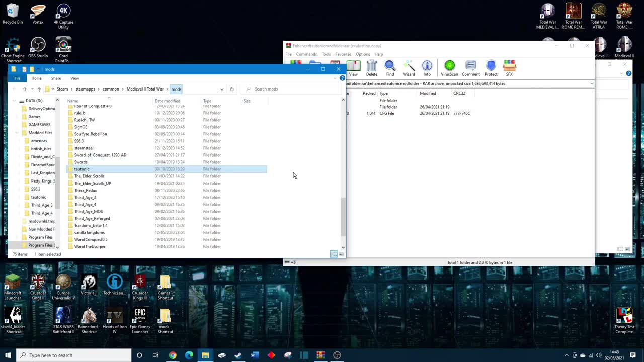The image size is (644, 362).
Task: Open WinRAR address path dropdown
Action: (592, 84)
